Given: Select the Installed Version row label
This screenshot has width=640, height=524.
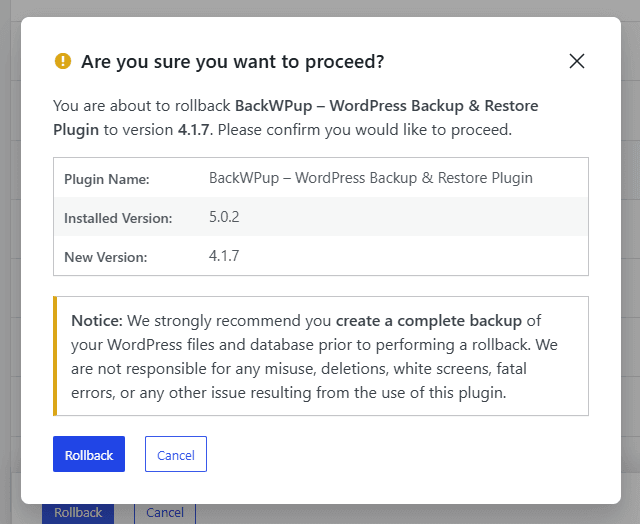Looking at the screenshot, I should pyautogui.click(x=118, y=218).
